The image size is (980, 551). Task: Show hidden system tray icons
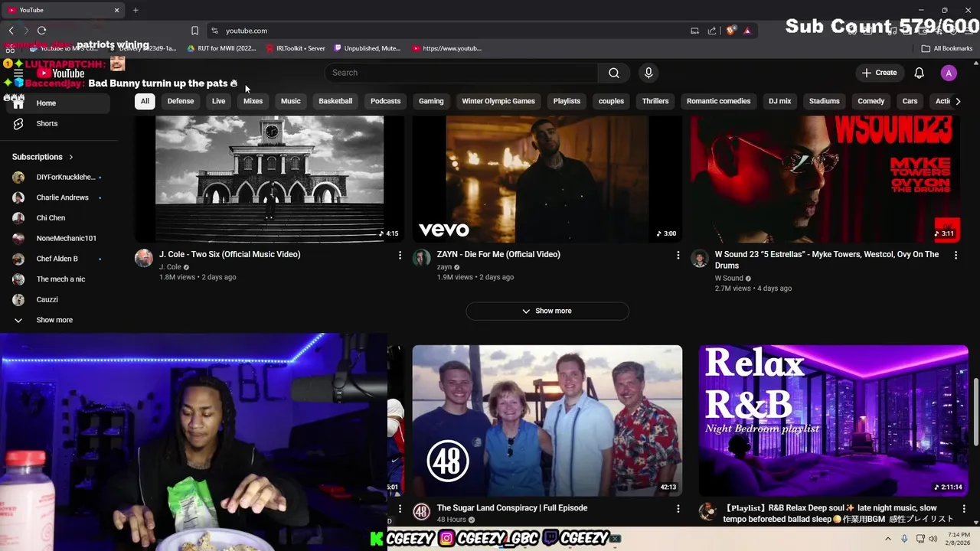(x=888, y=539)
